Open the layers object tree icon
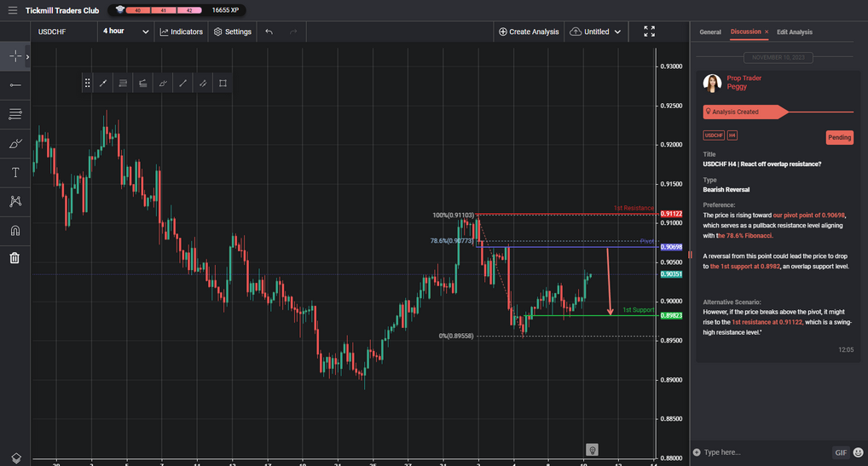The width and height of the screenshot is (868, 466). (15, 457)
